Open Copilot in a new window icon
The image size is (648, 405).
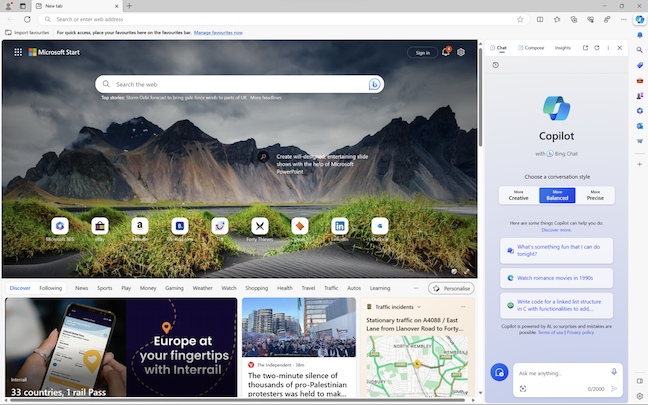pyautogui.click(x=585, y=48)
